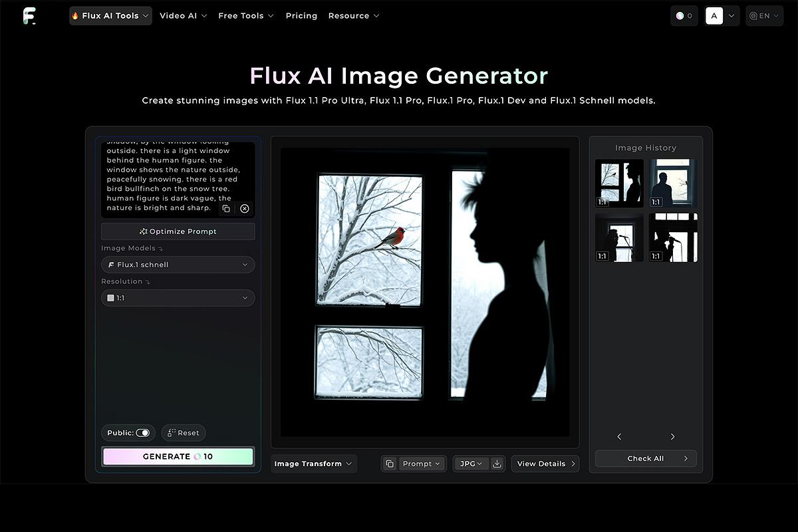798x532 pixels.
Task: Copy the prompt text in the input box
Action: pyautogui.click(x=226, y=209)
